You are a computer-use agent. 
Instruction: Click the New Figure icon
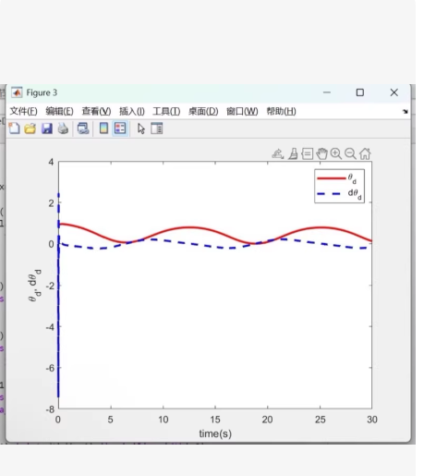[x=14, y=128]
